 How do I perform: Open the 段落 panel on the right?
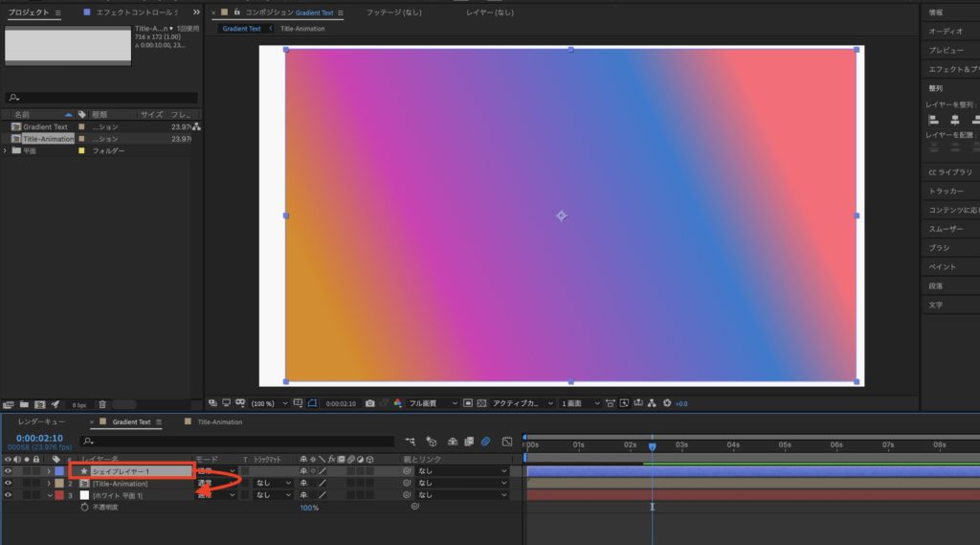[x=936, y=285]
